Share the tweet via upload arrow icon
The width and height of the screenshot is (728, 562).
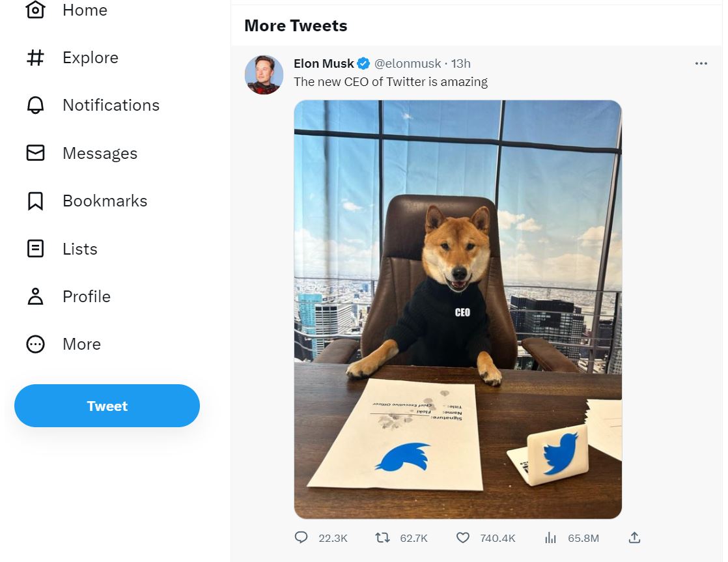click(635, 537)
